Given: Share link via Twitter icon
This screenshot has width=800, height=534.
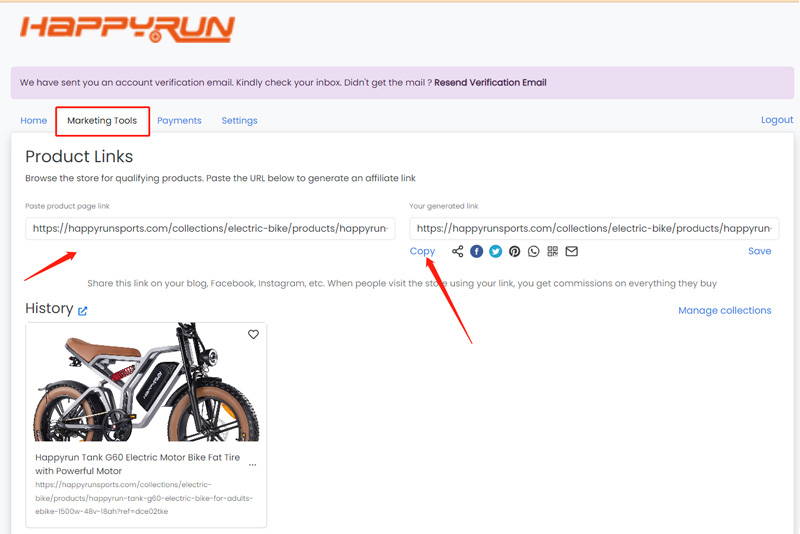Looking at the screenshot, I should pos(495,251).
